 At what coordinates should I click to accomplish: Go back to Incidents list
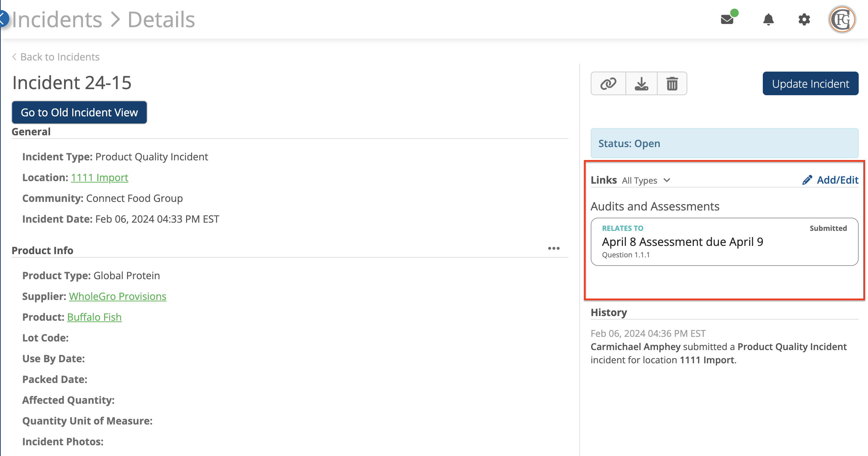click(56, 57)
